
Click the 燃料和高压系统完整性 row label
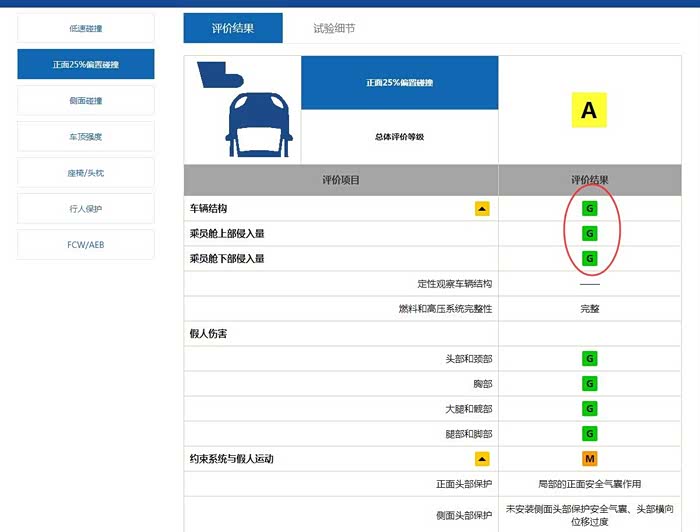point(446,308)
